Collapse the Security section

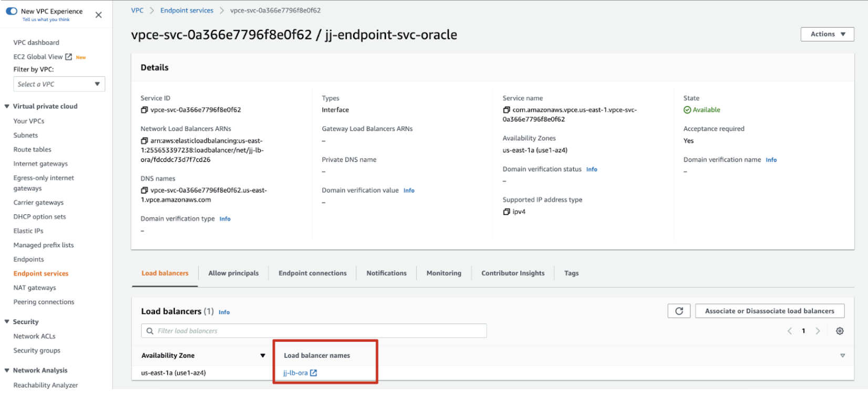[7, 322]
